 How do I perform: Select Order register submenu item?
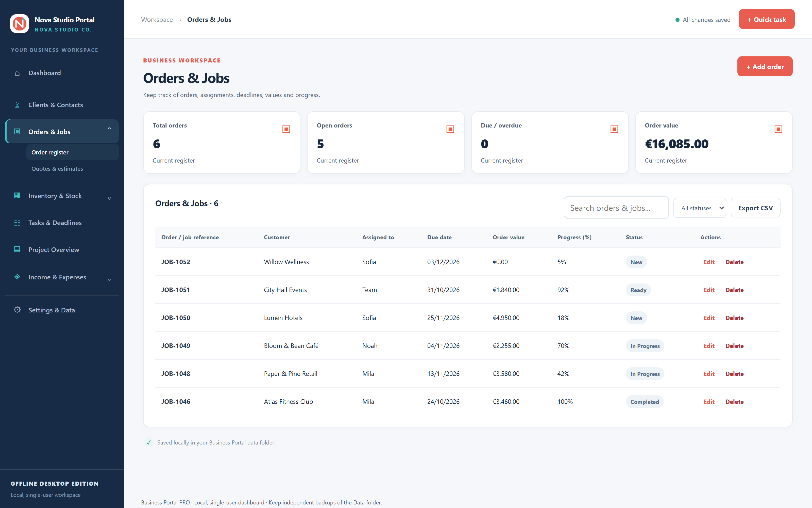73,152
